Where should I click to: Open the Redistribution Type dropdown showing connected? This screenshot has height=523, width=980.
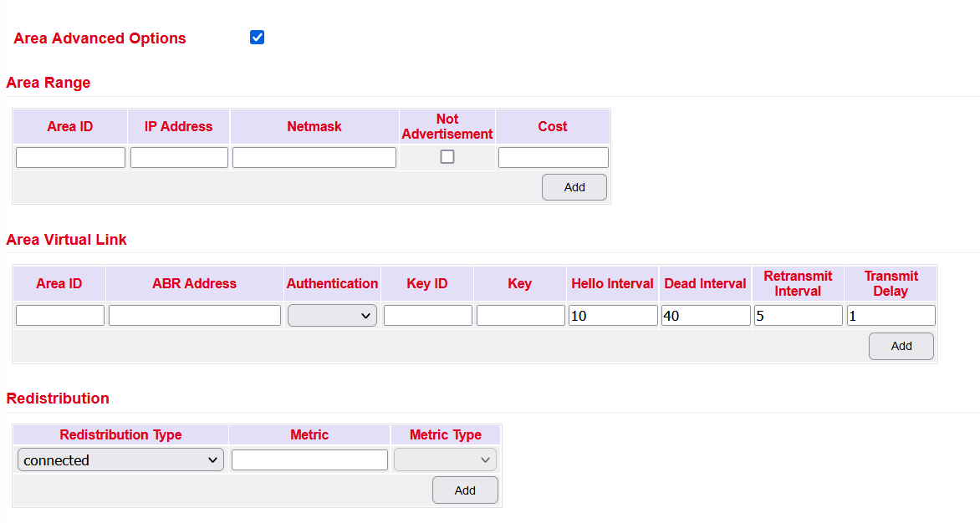coord(120,460)
